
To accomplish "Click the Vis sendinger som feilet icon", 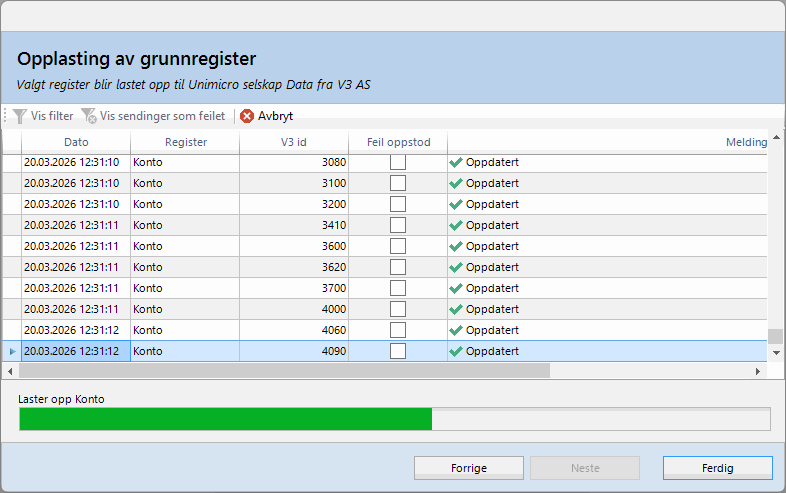I will 89,116.
